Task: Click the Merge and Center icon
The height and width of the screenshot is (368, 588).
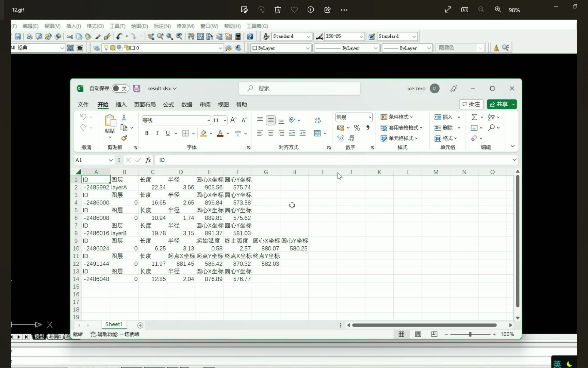Action: [317, 133]
